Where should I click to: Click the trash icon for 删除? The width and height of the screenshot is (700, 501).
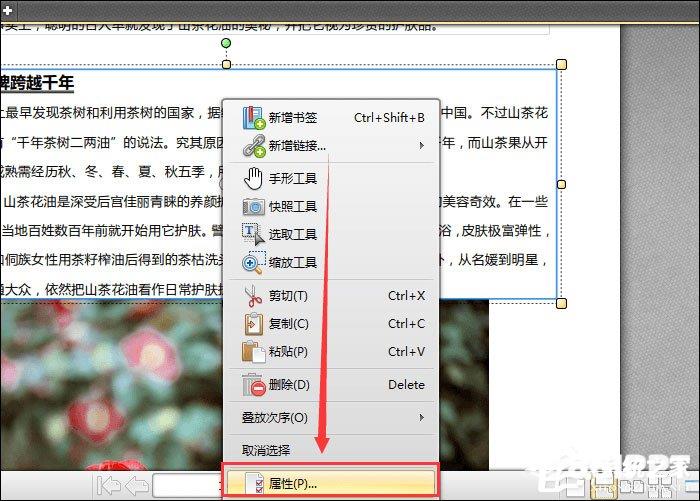click(254, 385)
